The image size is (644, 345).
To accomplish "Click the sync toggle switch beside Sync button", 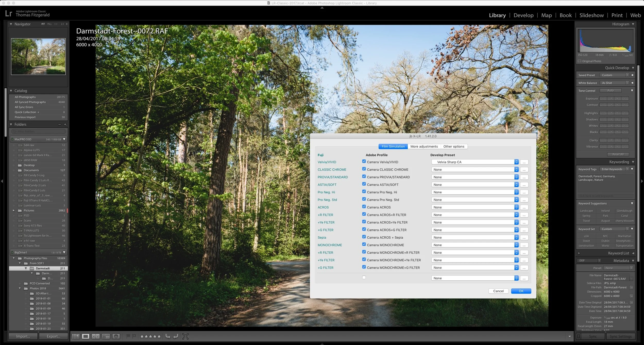I will [579, 336].
